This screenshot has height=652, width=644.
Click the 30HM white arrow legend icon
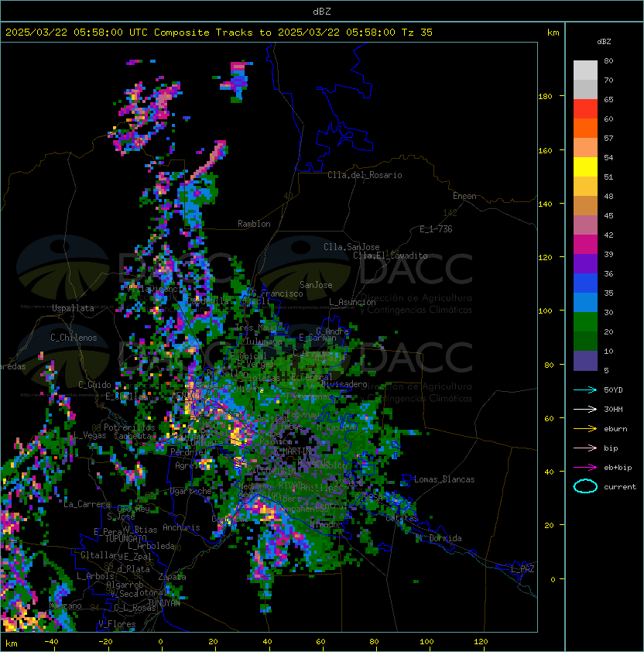pyautogui.click(x=585, y=409)
